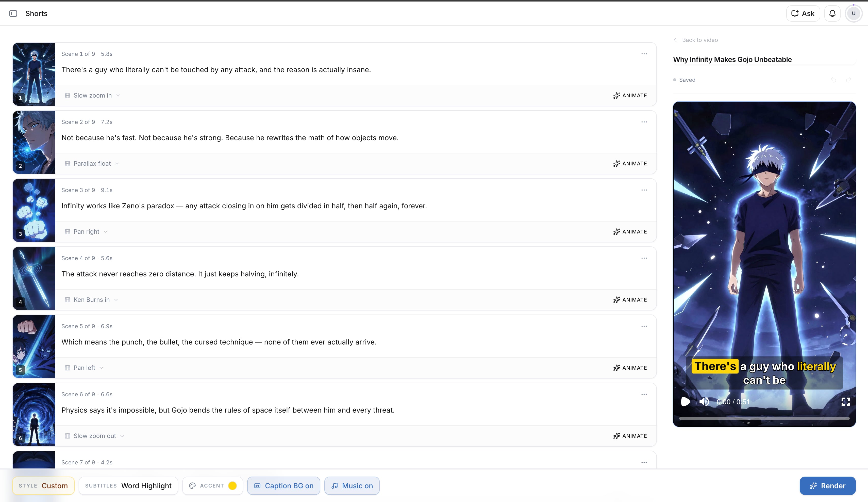Screen dimensions: 868x502
Task: Open the Style Custom selector
Action: pyautogui.click(x=43, y=486)
